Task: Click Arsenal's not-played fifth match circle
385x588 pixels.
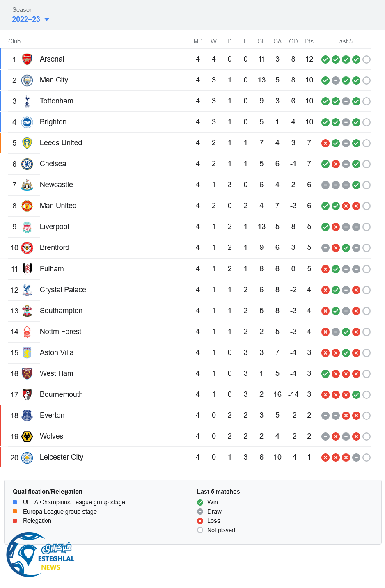Action: click(x=367, y=59)
